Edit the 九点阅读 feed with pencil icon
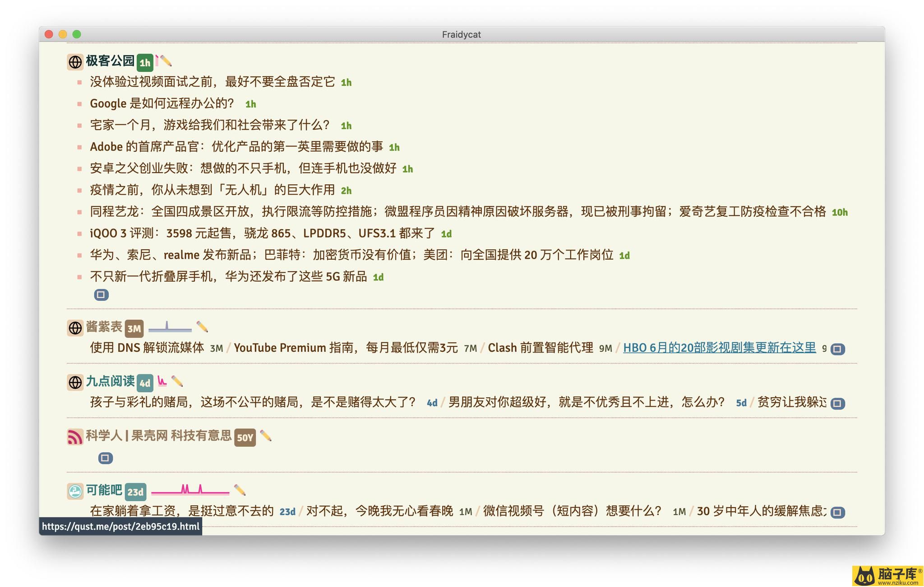 point(177,382)
